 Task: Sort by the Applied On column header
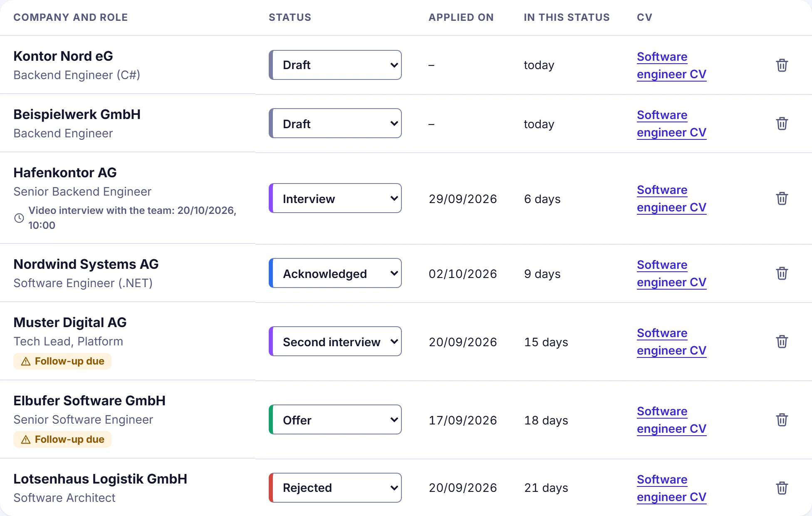[461, 17]
